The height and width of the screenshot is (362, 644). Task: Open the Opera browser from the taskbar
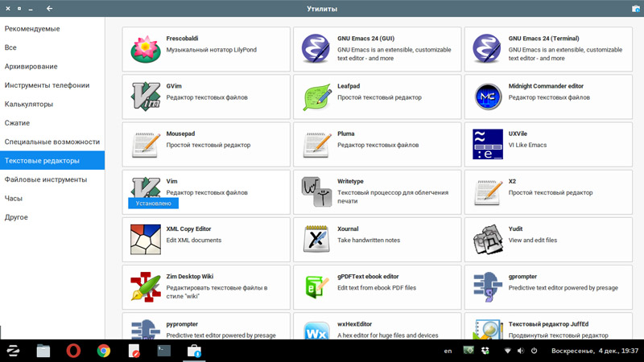73,351
